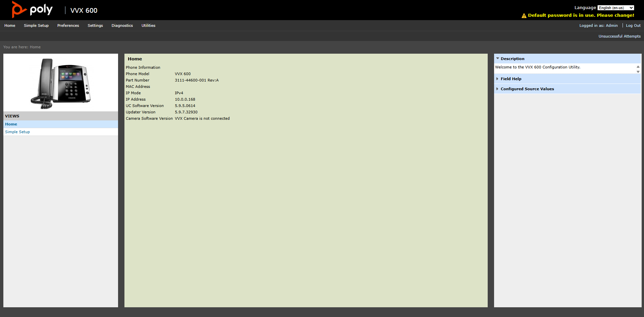Click the UC Software Version 5.9.5.0614

click(x=185, y=106)
